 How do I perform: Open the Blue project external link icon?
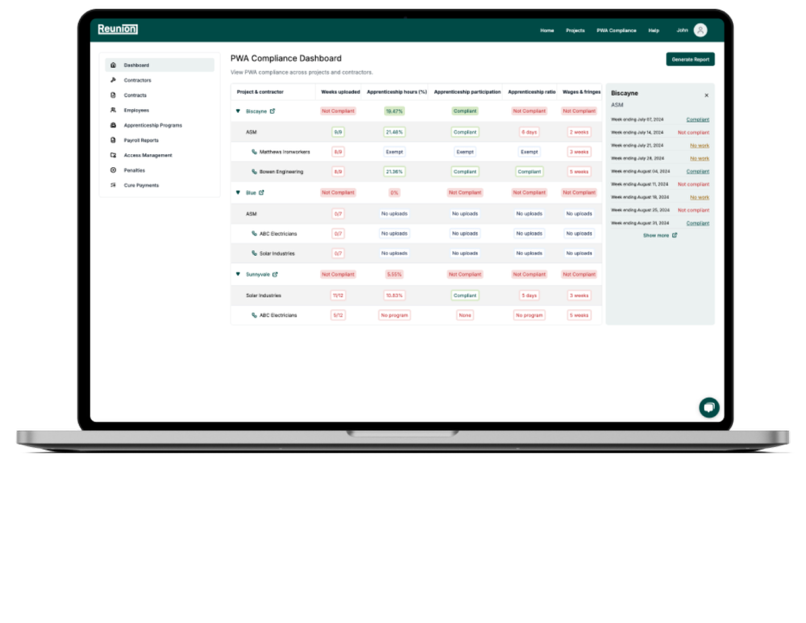click(261, 193)
